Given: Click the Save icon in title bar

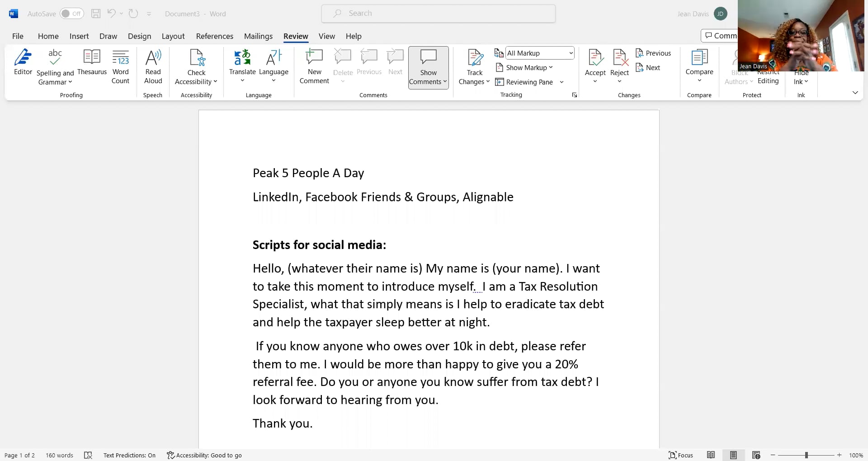Looking at the screenshot, I should [96, 14].
